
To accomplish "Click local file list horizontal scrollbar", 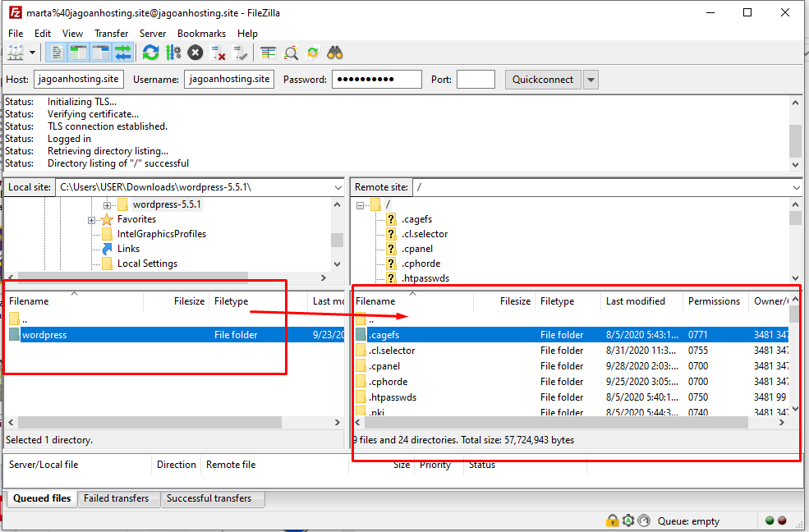I will pyautogui.click(x=150, y=423).
